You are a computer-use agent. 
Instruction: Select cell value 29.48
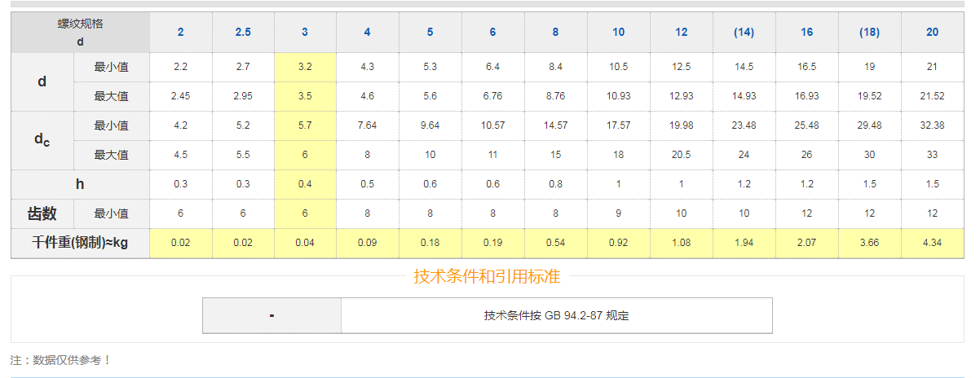tap(869, 125)
